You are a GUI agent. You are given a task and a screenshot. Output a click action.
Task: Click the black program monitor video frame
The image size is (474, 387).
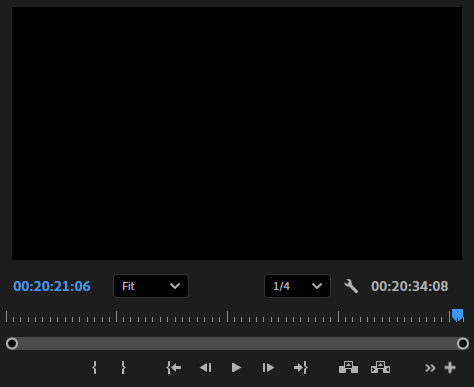tap(237, 133)
